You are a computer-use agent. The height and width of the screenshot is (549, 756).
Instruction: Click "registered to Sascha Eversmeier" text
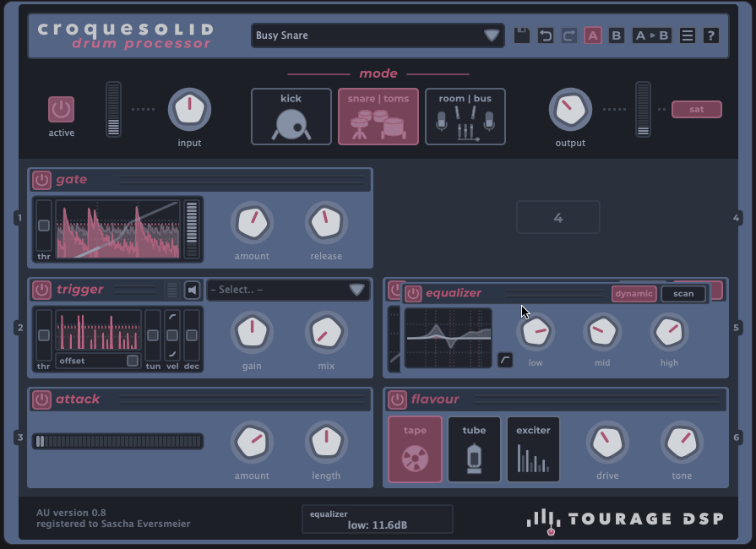click(x=113, y=524)
